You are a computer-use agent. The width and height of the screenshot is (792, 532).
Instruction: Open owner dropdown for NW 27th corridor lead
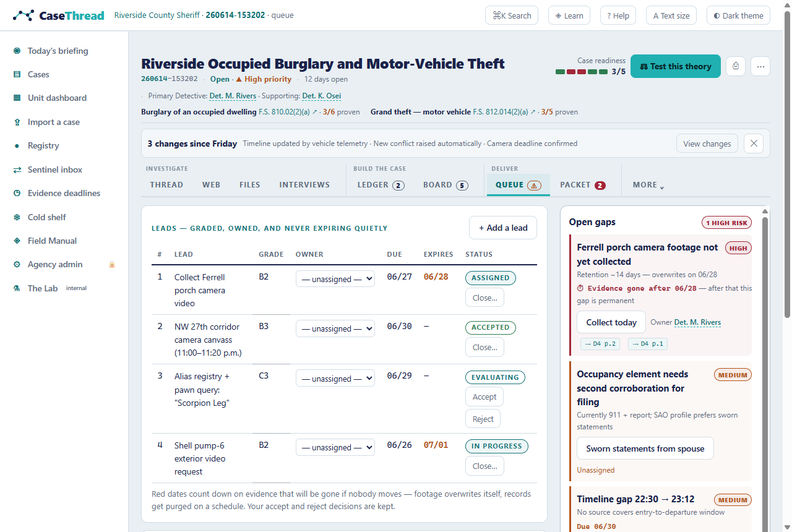coord(335,328)
